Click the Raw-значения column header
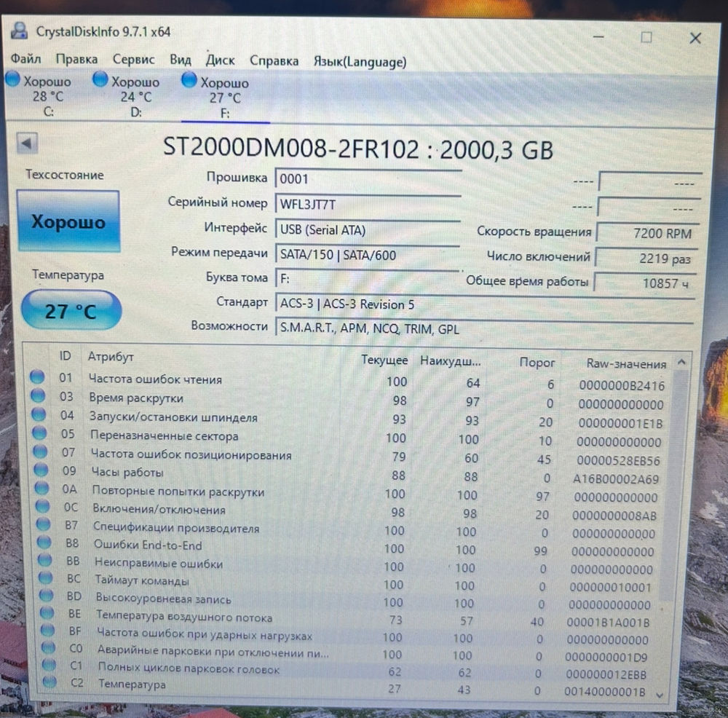 (x=626, y=363)
